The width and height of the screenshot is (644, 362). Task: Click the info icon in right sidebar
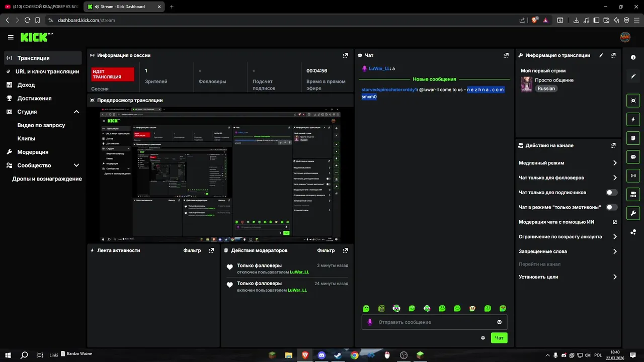633,58
